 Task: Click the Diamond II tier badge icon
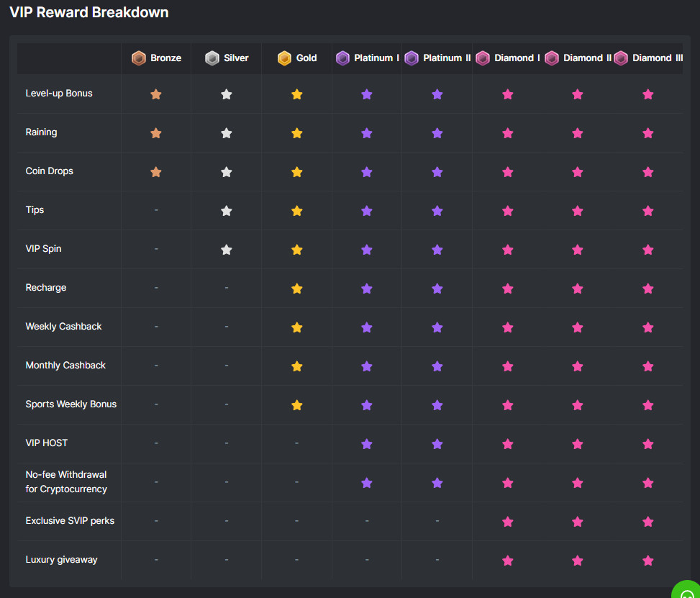pos(552,58)
